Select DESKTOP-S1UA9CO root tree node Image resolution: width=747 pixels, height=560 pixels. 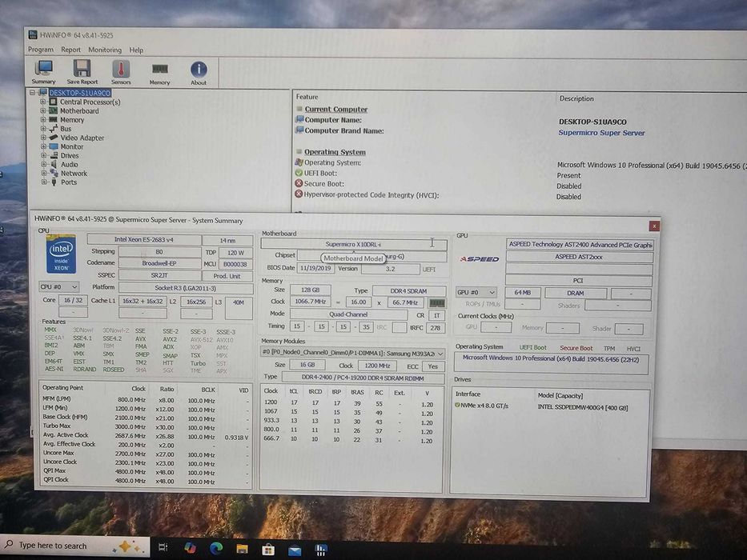tap(79, 93)
